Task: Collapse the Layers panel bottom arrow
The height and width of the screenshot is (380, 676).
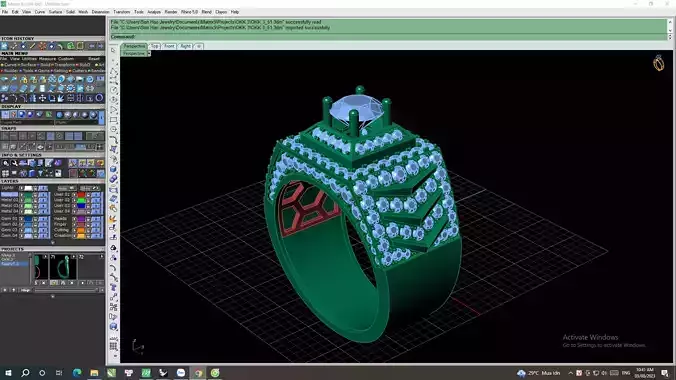Action: 53,242
